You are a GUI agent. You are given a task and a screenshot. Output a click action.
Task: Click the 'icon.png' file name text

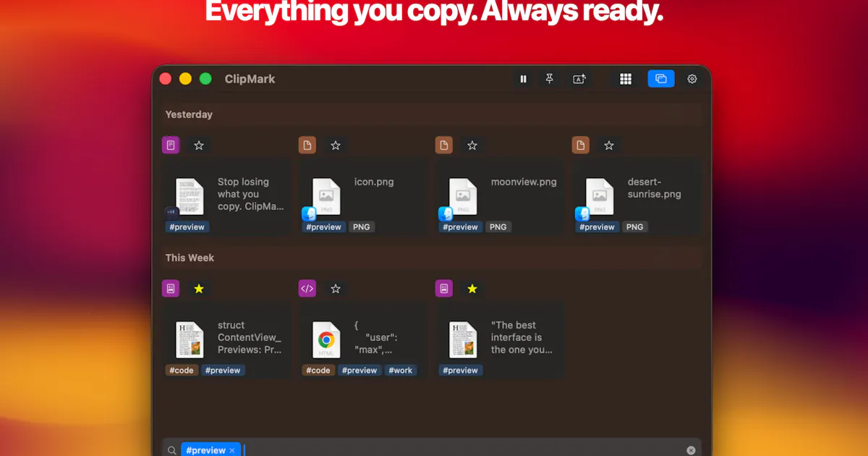point(374,182)
